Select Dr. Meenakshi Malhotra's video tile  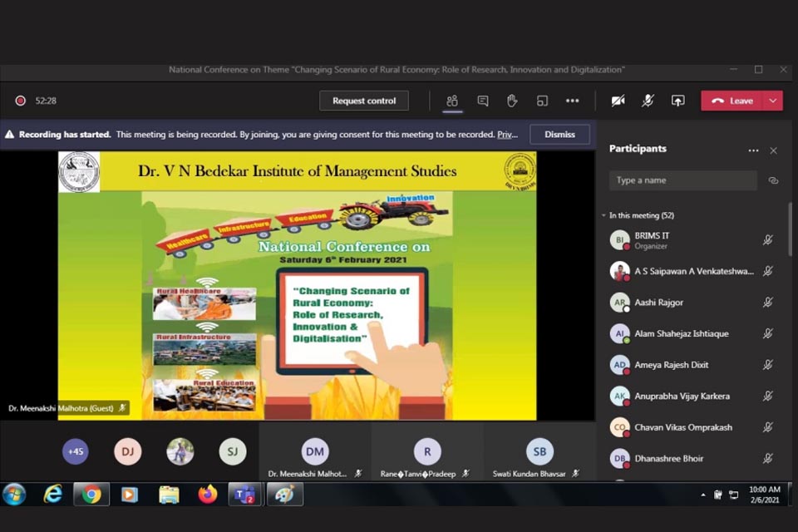pyautogui.click(x=314, y=451)
